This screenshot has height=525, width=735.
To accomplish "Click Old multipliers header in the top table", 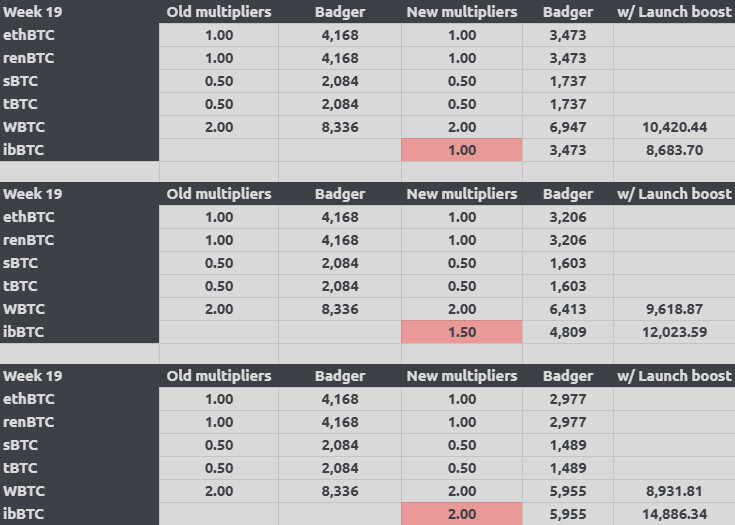I will [218, 12].
